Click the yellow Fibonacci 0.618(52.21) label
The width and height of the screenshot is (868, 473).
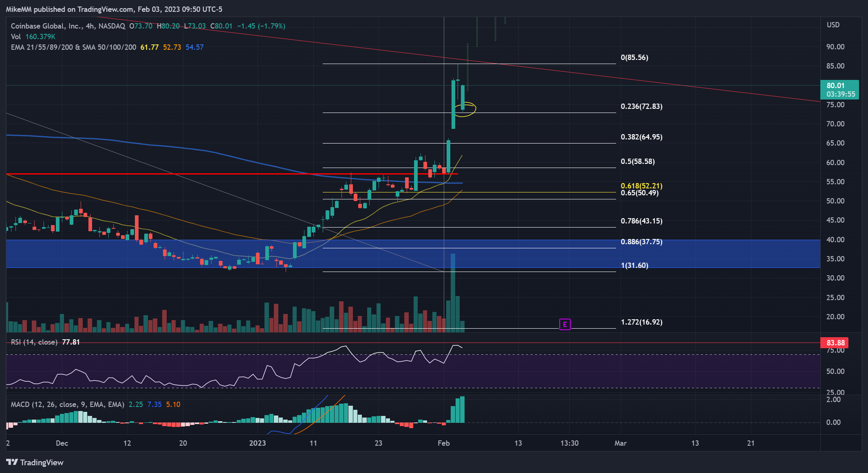point(641,186)
